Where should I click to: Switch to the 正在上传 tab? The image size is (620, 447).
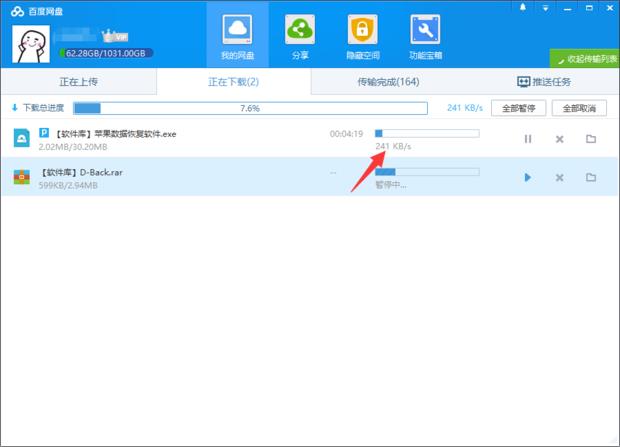point(78,82)
